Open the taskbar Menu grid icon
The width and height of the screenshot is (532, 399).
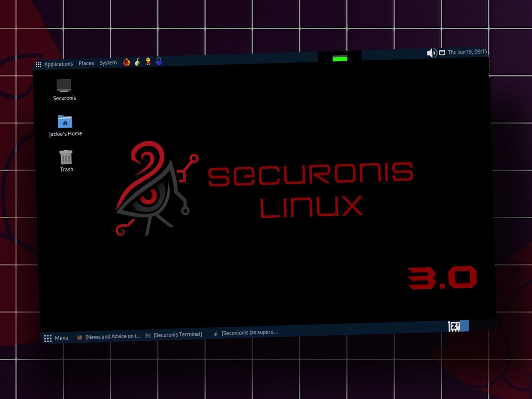point(48,338)
